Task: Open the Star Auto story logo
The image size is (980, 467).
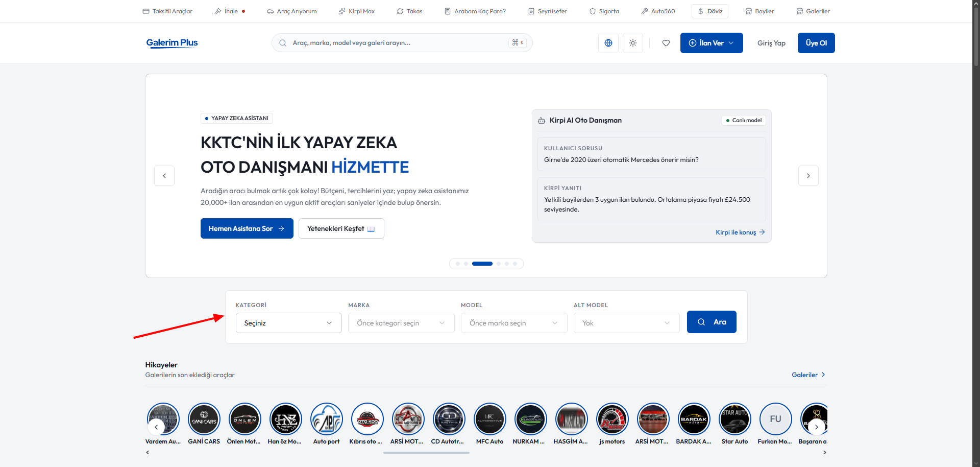Action: (x=734, y=419)
